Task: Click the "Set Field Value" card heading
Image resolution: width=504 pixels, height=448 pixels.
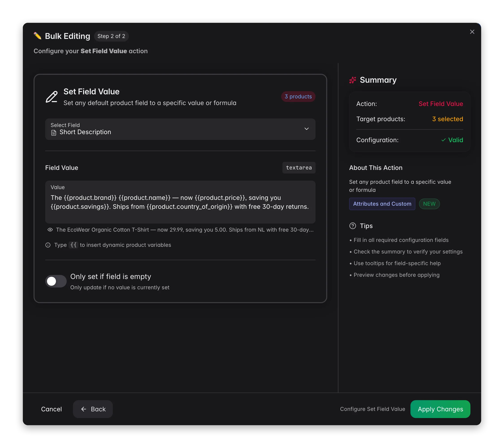Action: click(91, 92)
